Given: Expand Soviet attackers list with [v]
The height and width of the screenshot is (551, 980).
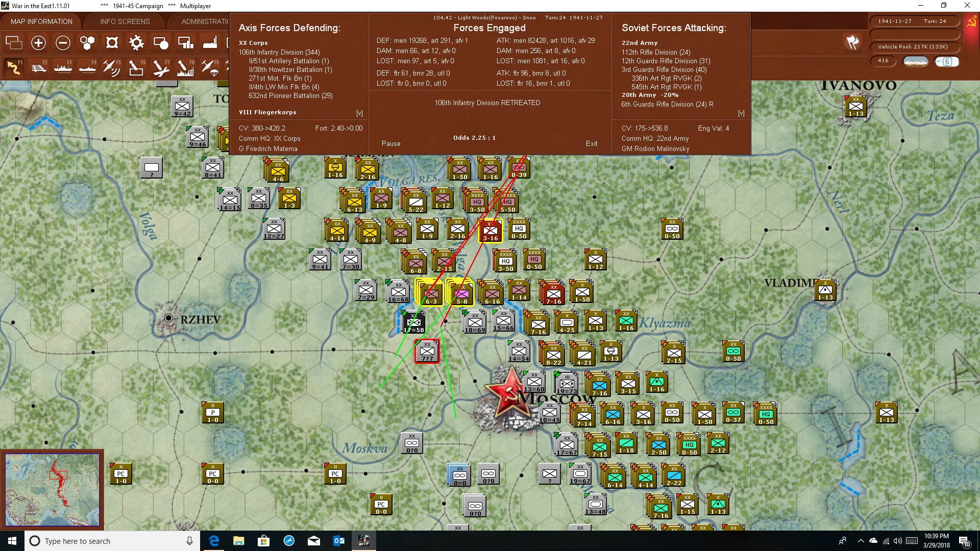Looking at the screenshot, I should [741, 113].
